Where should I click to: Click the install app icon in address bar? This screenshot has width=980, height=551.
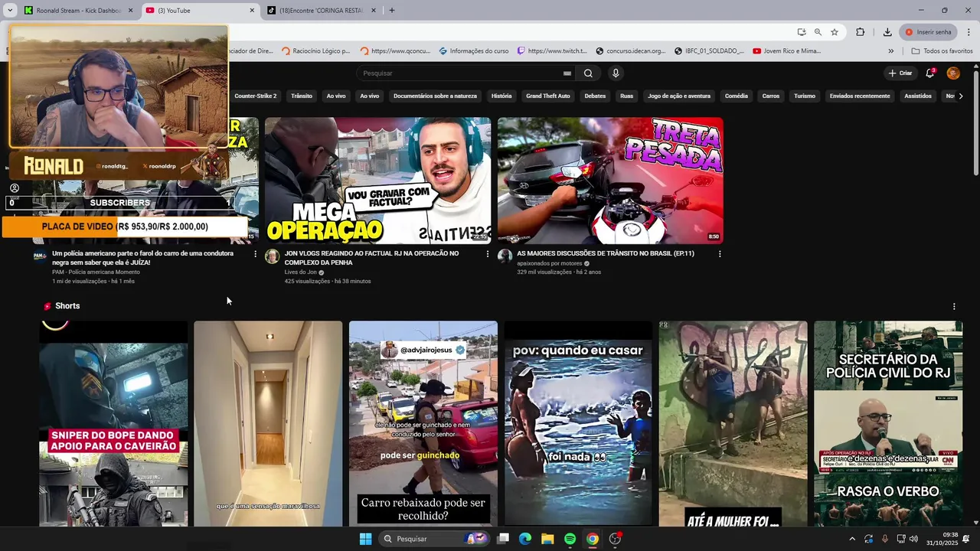802,32
